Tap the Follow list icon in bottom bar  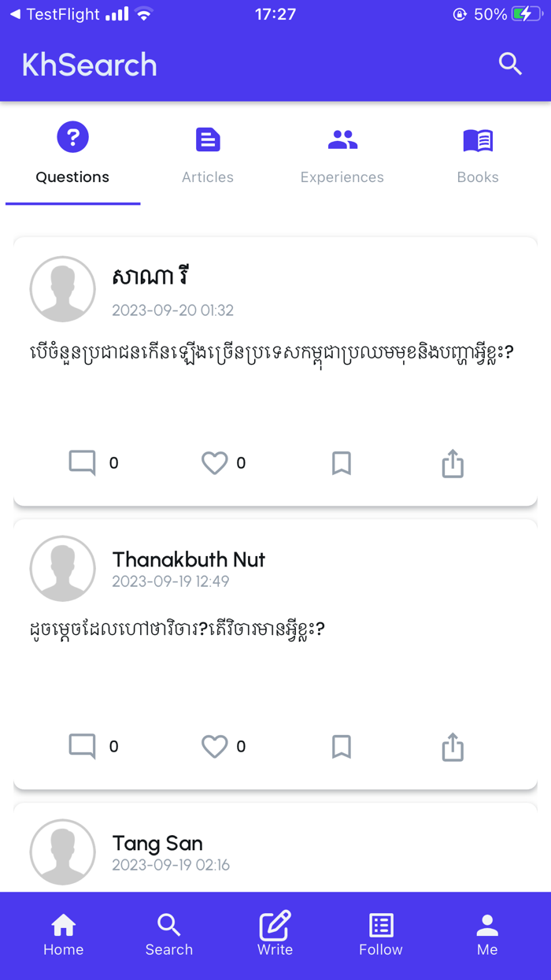(x=380, y=926)
